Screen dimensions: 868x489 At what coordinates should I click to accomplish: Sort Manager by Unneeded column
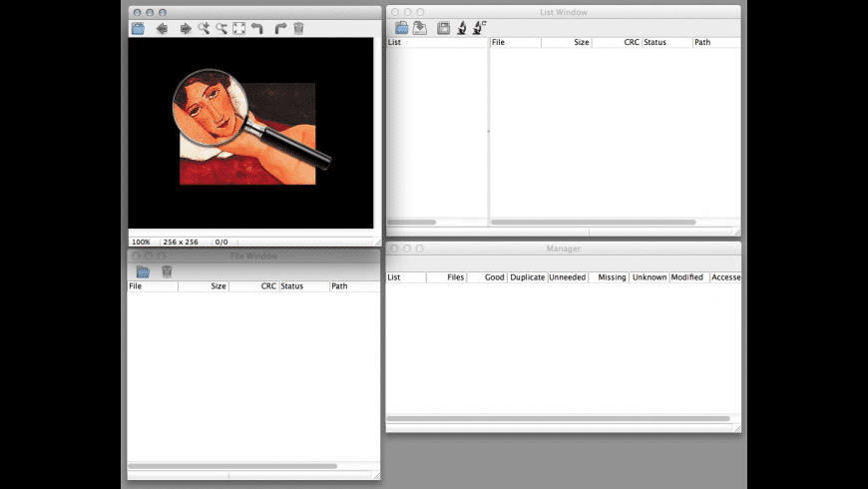coord(568,277)
